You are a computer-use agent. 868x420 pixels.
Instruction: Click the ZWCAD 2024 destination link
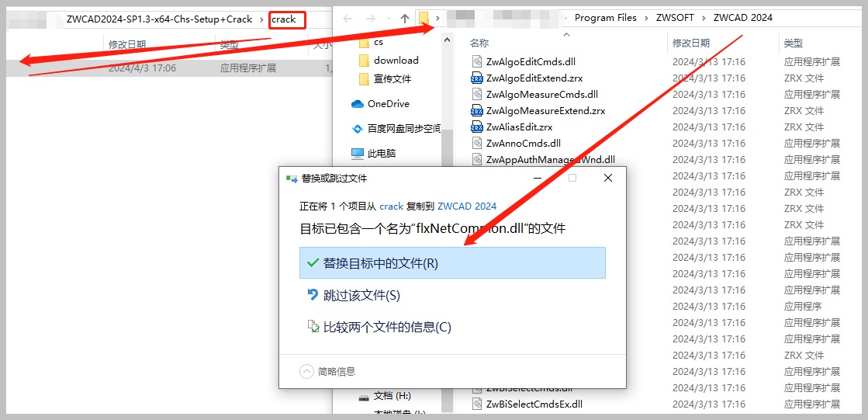(467, 207)
